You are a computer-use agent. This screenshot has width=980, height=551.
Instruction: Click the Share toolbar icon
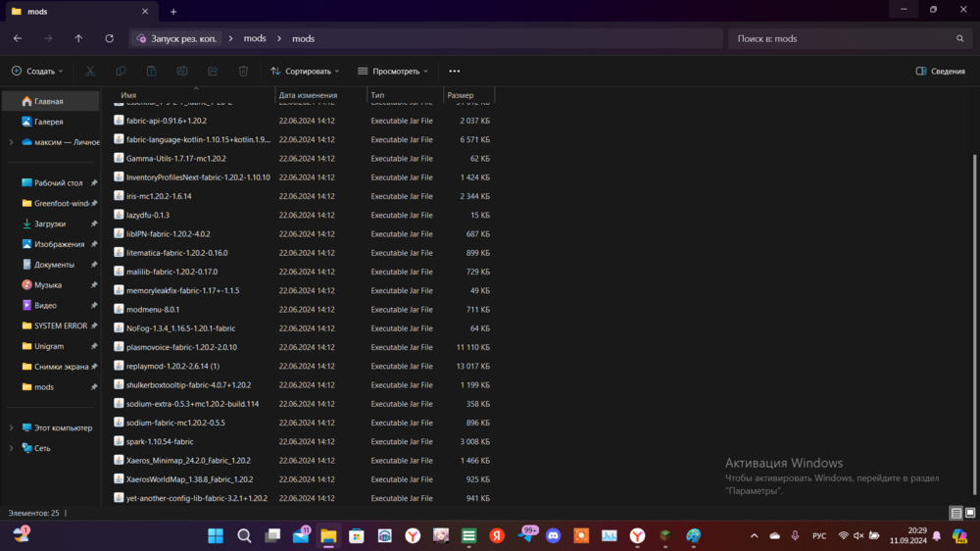click(x=213, y=72)
